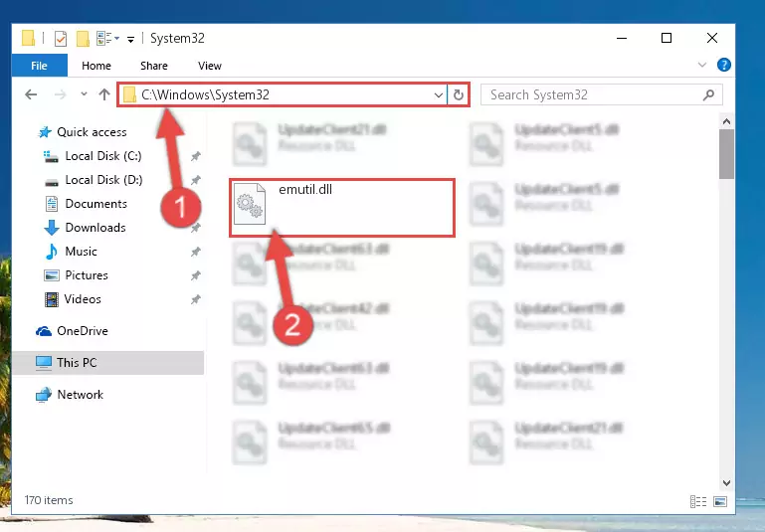Click the vertical scrollbar thumb
Screen dimensions: 765x532
726,154
